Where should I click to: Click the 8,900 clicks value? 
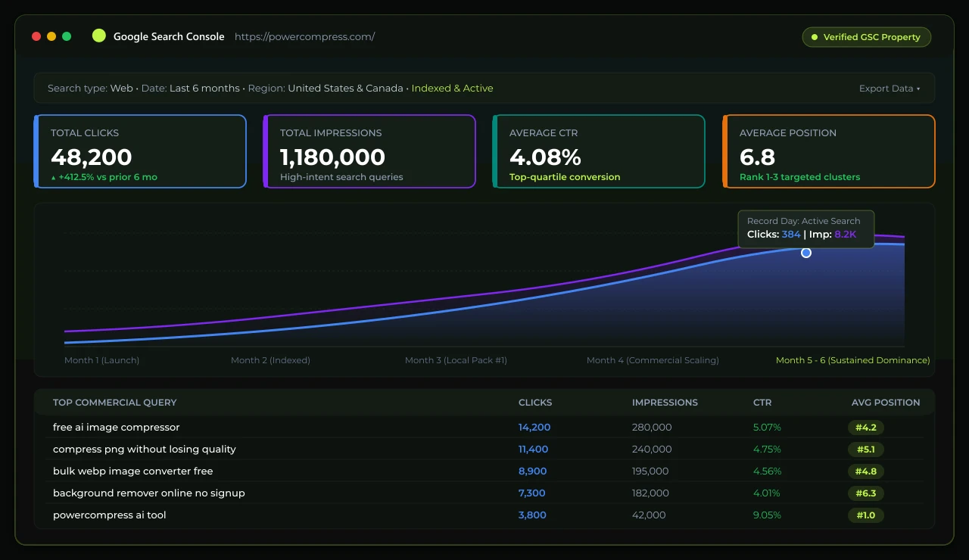tap(532, 471)
